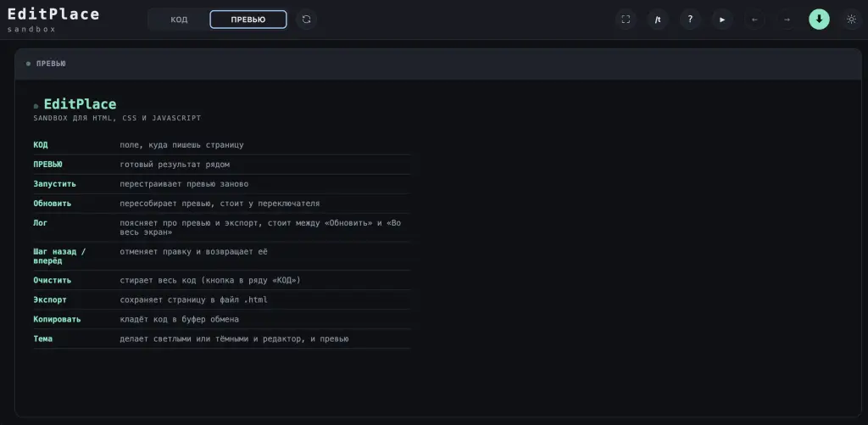Click the refresh preview icon
Image resolution: width=868 pixels, height=425 pixels.
[306, 20]
